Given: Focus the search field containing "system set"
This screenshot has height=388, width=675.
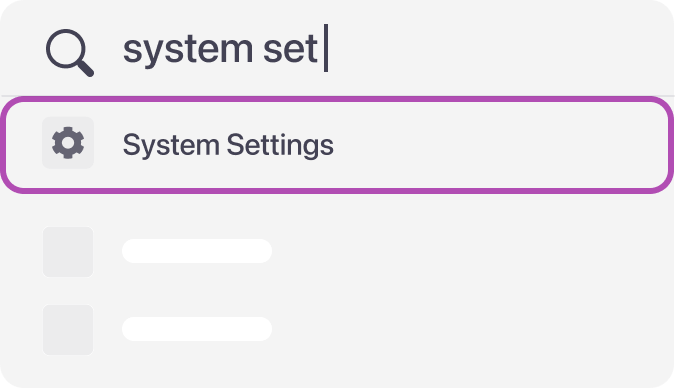Looking at the screenshot, I should click(x=337, y=48).
